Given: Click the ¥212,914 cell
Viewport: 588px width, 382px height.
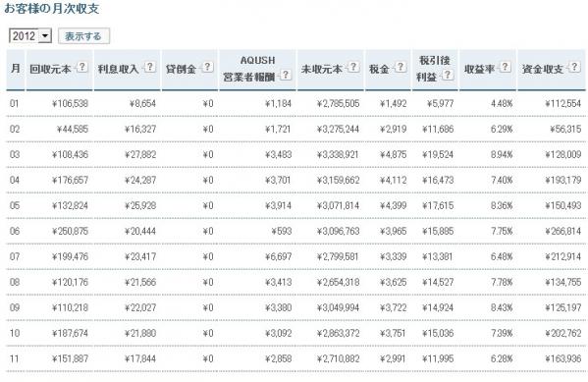Looking at the screenshot, I should (x=562, y=256).
